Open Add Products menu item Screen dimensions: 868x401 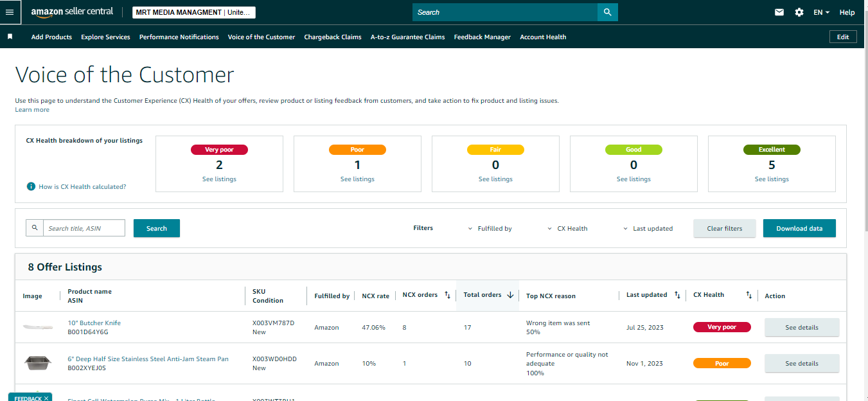click(x=51, y=37)
